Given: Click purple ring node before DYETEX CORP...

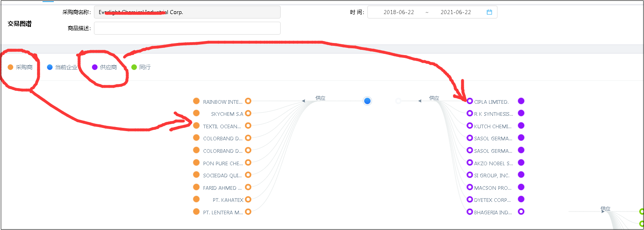Looking at the screenshot, I should (x=470, y=199).
